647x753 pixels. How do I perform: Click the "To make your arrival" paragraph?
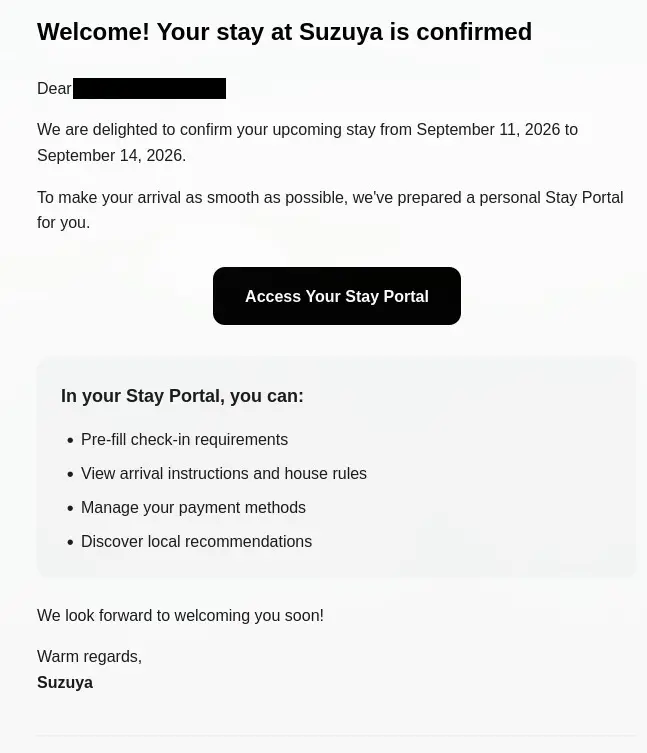click(329, 198)
